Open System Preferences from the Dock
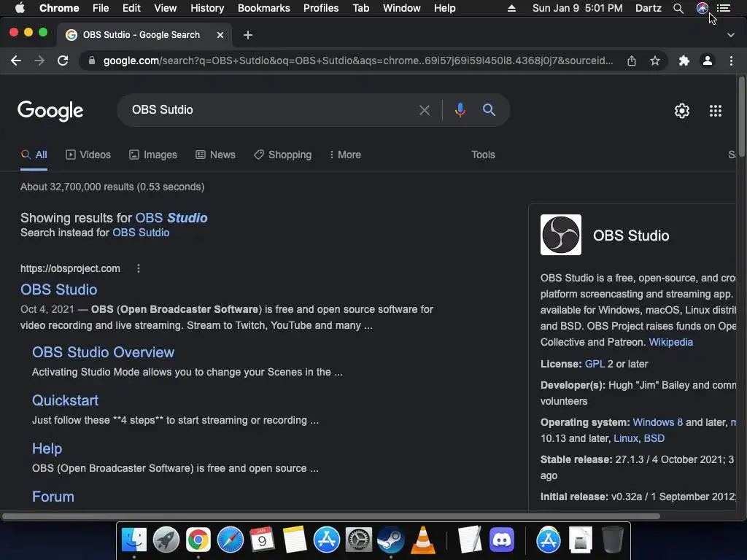The image size is (747, 560). (358, 540)
